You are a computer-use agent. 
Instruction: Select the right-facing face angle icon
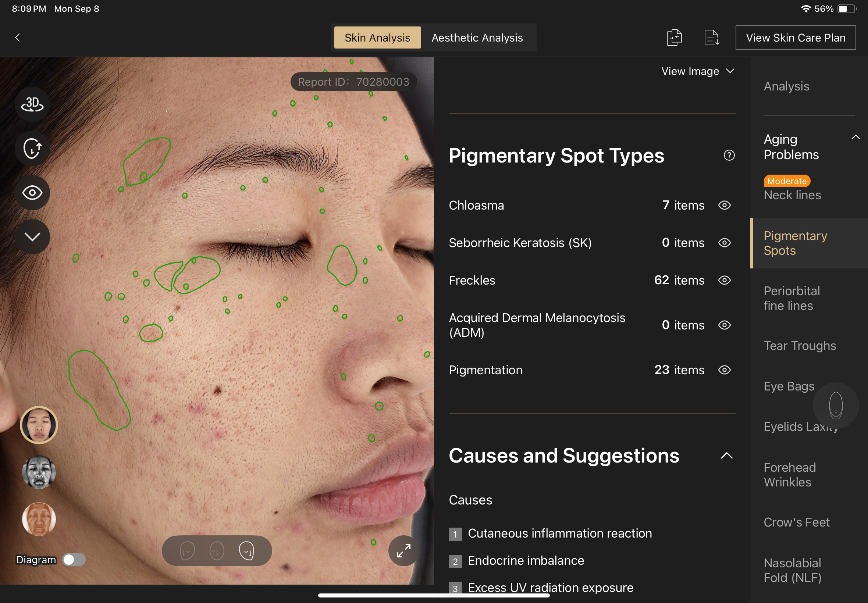[x=246, y=550]
